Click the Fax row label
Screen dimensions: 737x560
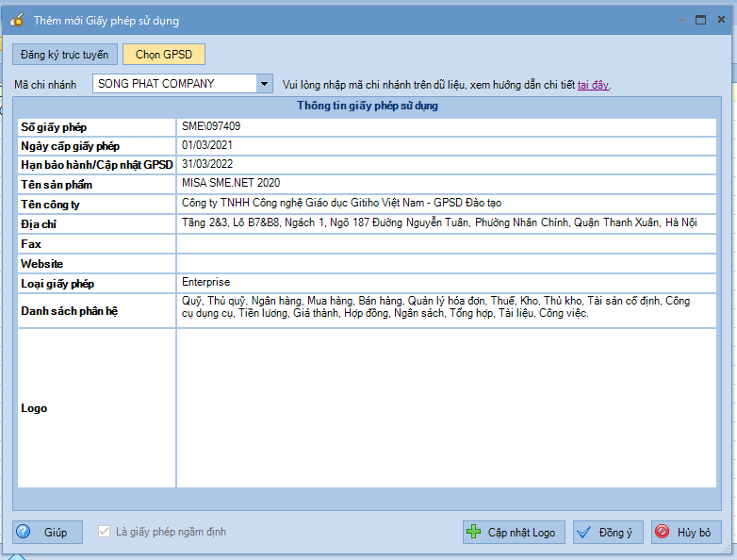[x=31, y=244]
